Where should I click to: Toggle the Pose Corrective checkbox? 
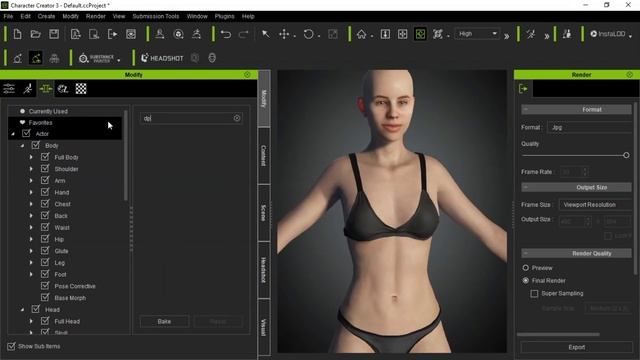[45, 286]
